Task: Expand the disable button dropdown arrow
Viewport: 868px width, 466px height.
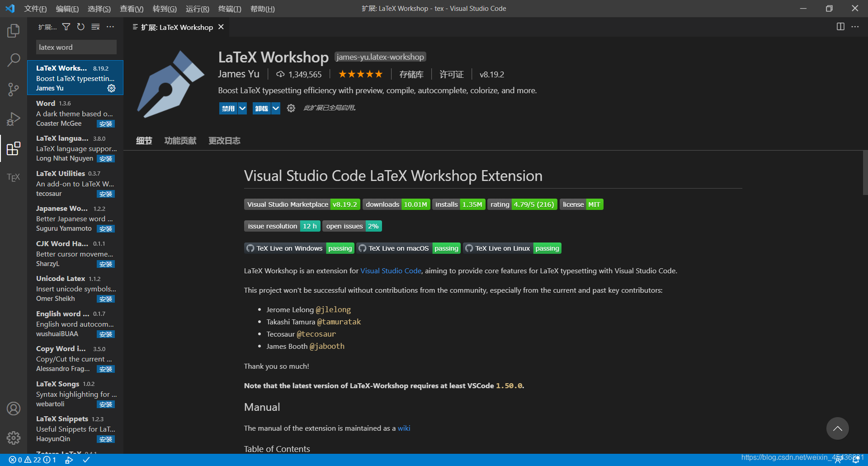Action: (242, 108)
